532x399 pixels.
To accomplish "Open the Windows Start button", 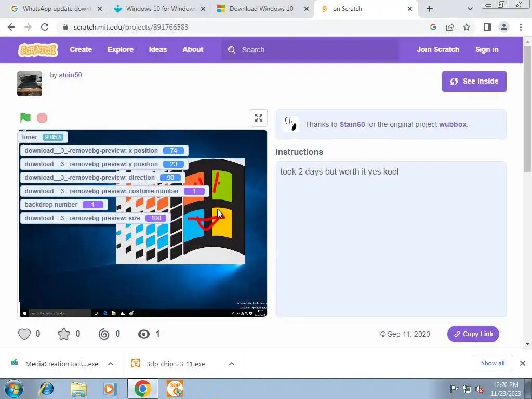I will tap(14, 389).
